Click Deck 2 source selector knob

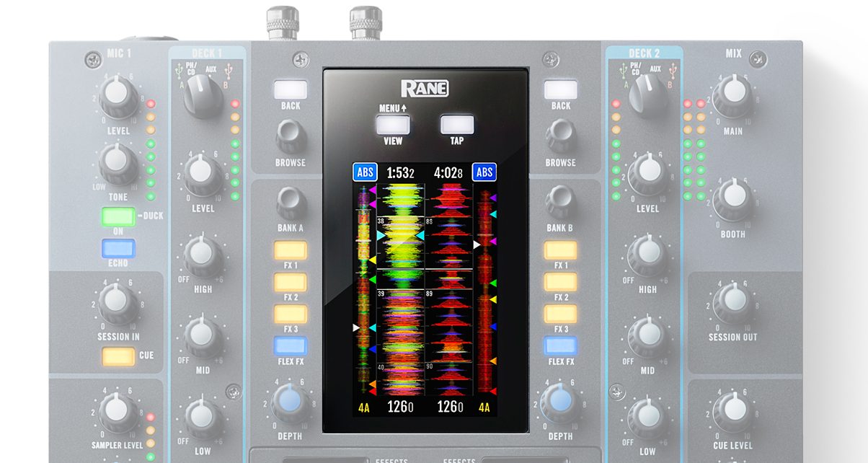tap(647, 97)
